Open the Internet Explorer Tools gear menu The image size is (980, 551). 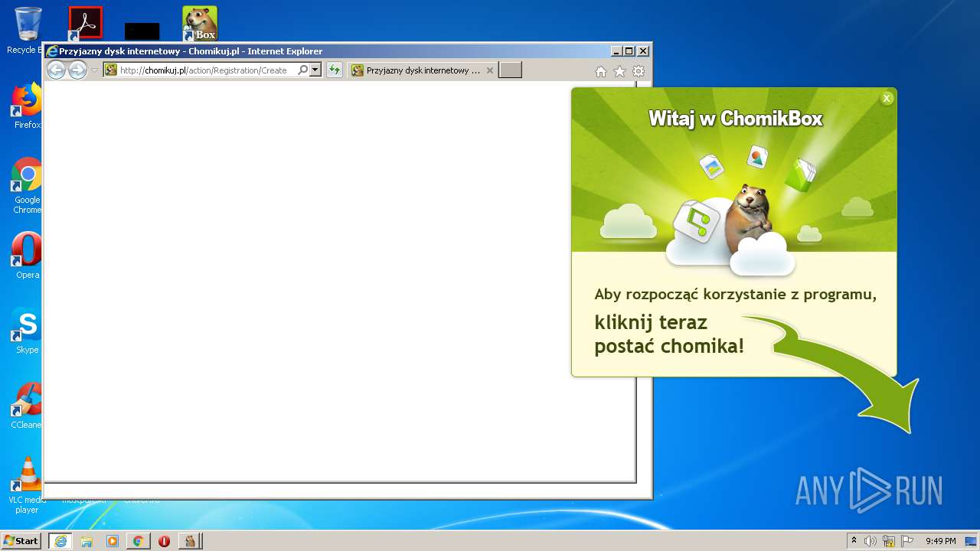pos(639,71)
